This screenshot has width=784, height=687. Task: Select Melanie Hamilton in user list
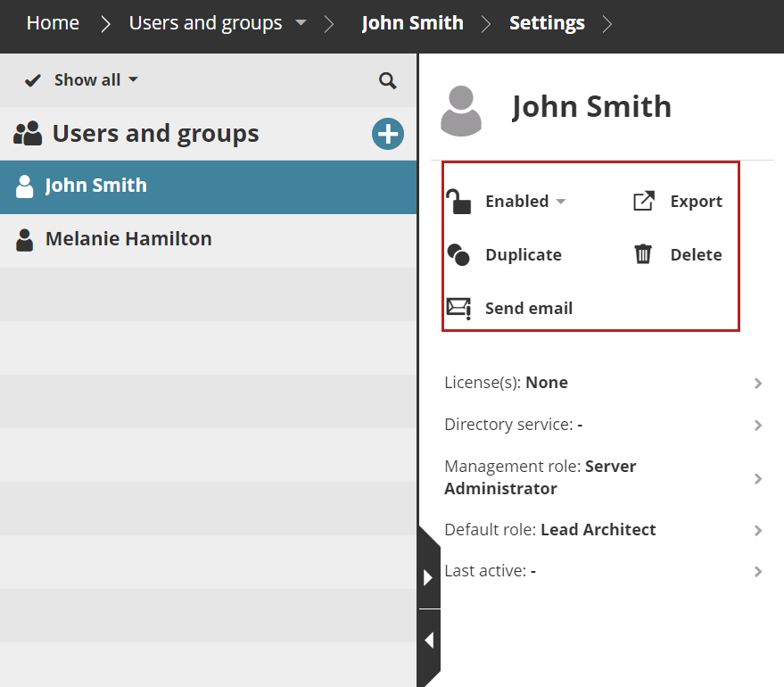(128, 239)
